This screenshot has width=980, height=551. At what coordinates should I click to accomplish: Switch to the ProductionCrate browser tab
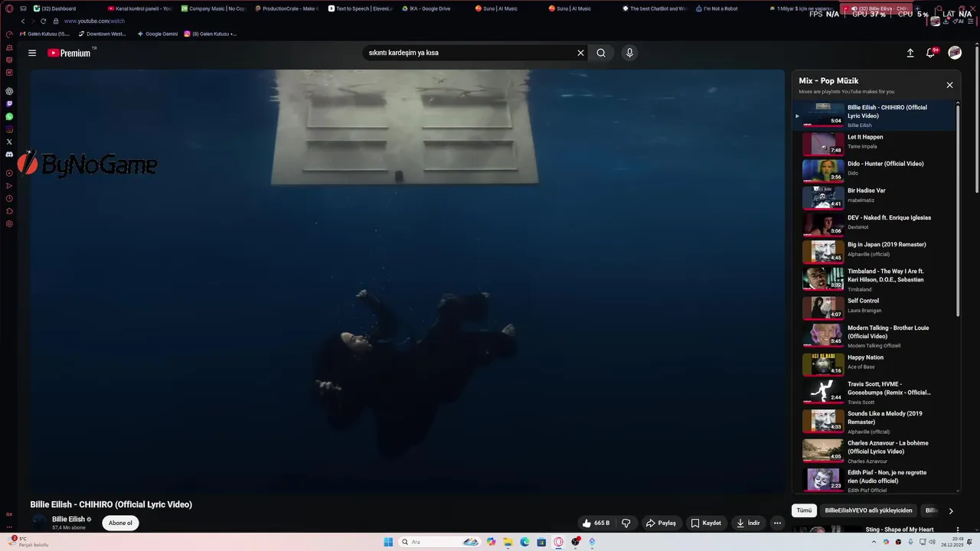tap(286, 8)
